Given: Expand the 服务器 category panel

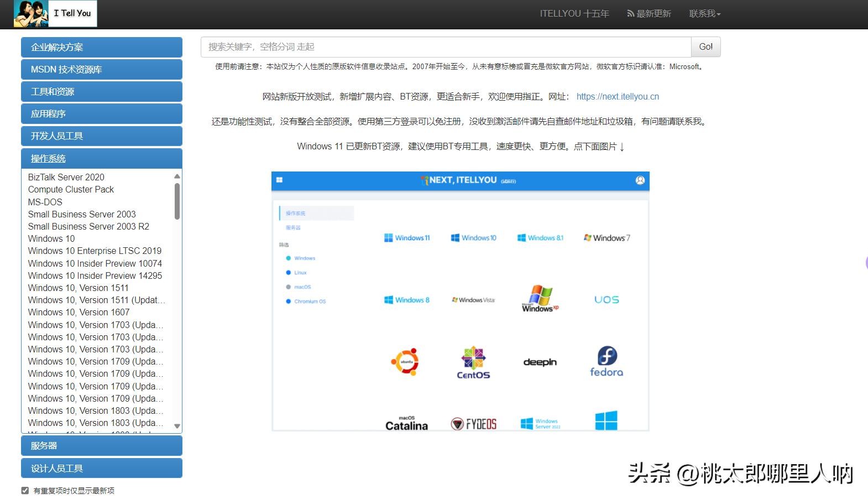Looking at the screenshot, I should click(x=102, y=446).
